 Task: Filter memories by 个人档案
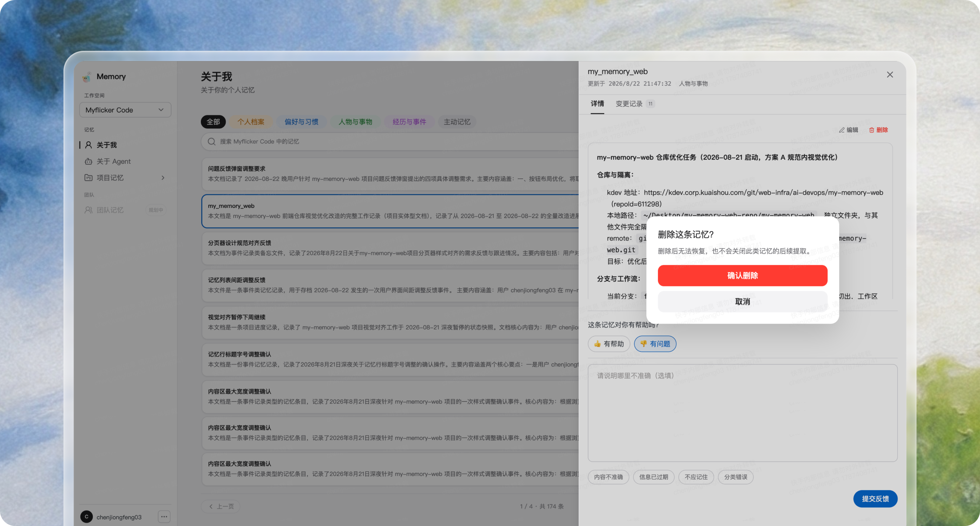click(251, 122)
